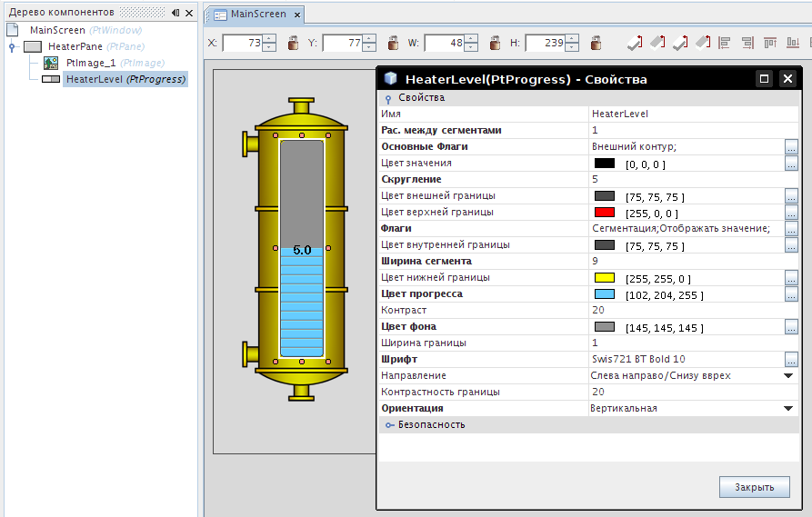Click the blue Цвет прогресса swatch
The image size is (812, 517).
click(605, 294)
